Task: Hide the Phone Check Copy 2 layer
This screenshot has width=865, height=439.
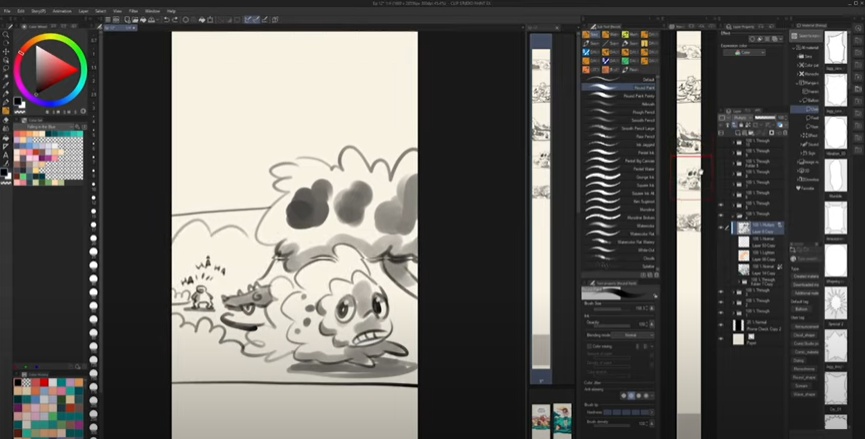Action: (x=721, y=325)
